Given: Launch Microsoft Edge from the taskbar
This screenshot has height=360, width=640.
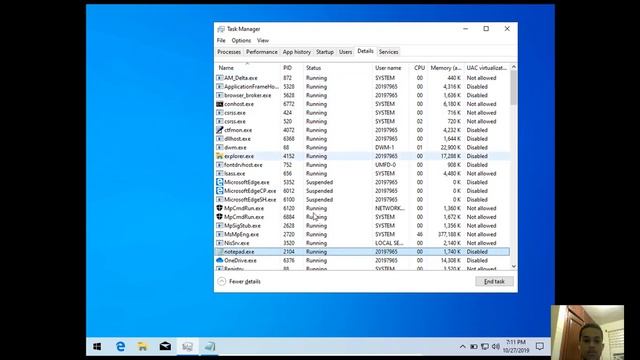Looking at the screenshot, I should (x=120, y=347).
